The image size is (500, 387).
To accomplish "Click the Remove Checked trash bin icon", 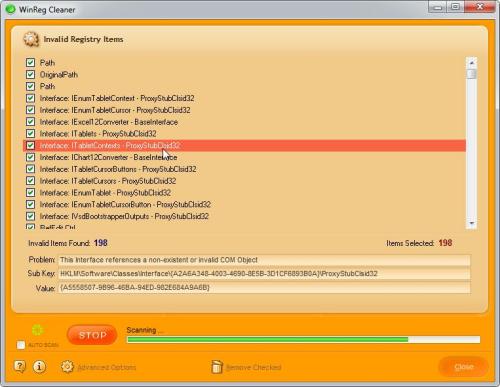I will click(x=217, y=367).
